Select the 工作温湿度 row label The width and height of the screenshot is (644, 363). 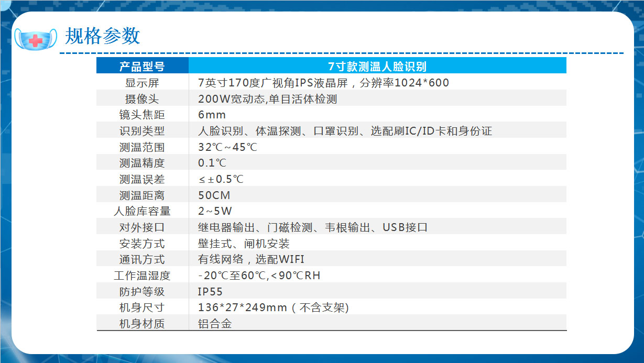pyautogui.click(x=142, y=276)
